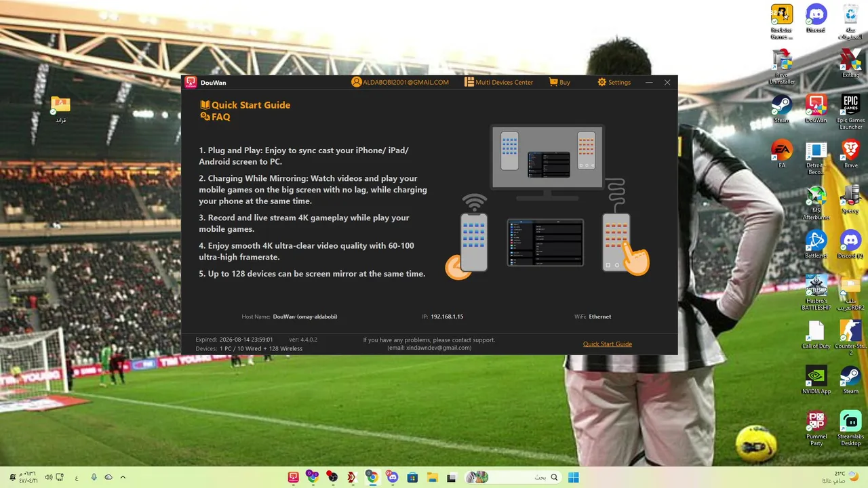This screenshot has width=868, height=488.
Task: Select the Brave browser desktop icon
Action: (850, 155)
